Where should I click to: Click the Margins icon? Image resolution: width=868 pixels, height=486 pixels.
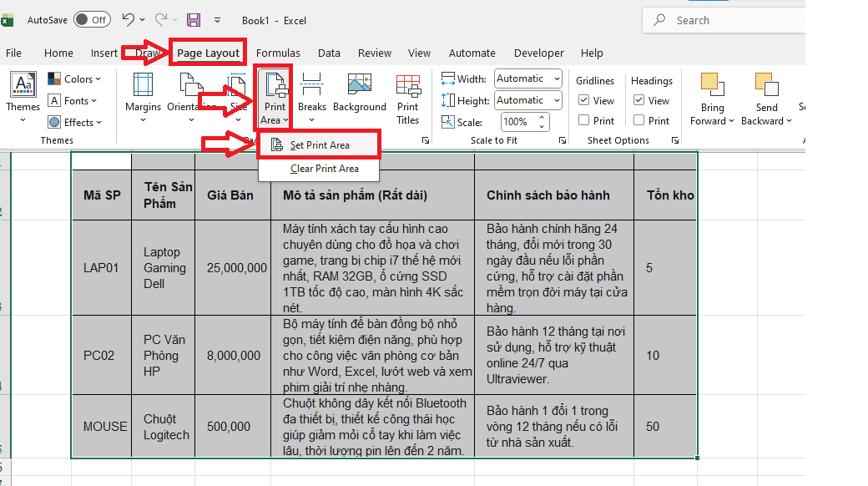(143, 85)
